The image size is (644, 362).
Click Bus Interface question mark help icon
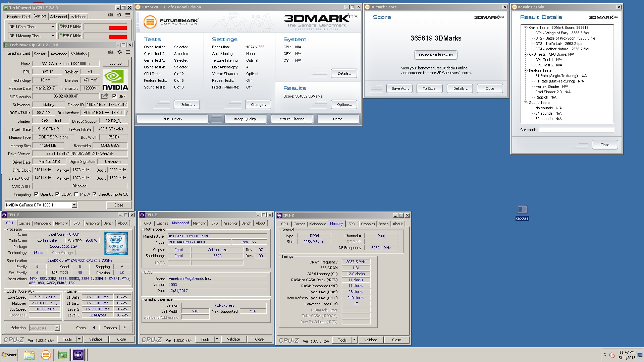pyautogui.click(x=127, y=113)
